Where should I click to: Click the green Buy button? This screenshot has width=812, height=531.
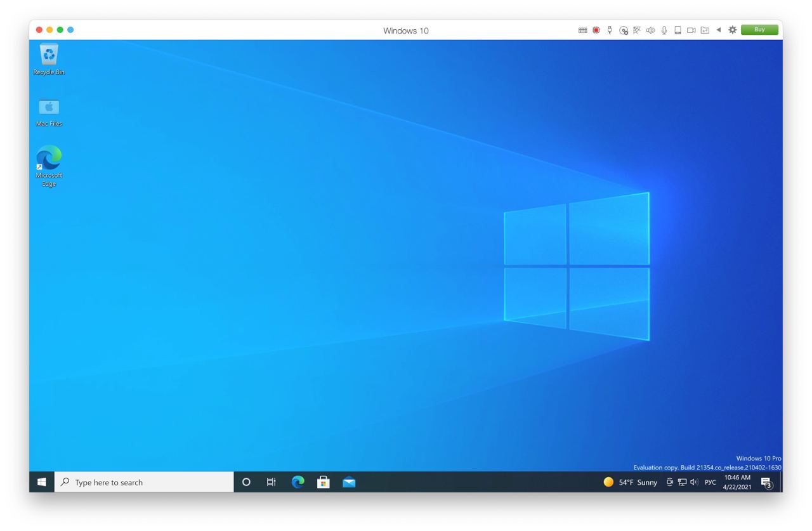click(x=759, y=30)
